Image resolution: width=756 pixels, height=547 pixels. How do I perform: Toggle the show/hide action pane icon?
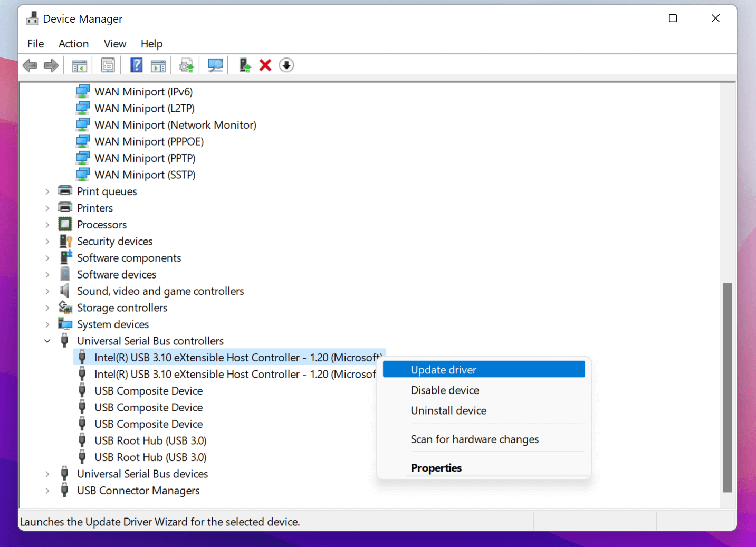(158, 65)
